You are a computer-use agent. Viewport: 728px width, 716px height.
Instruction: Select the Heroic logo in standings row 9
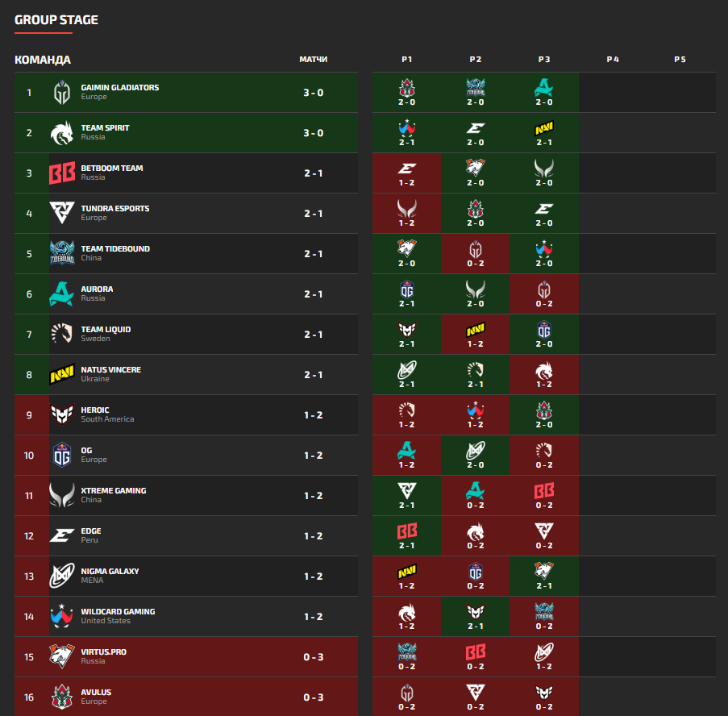(x=62, y=414)
